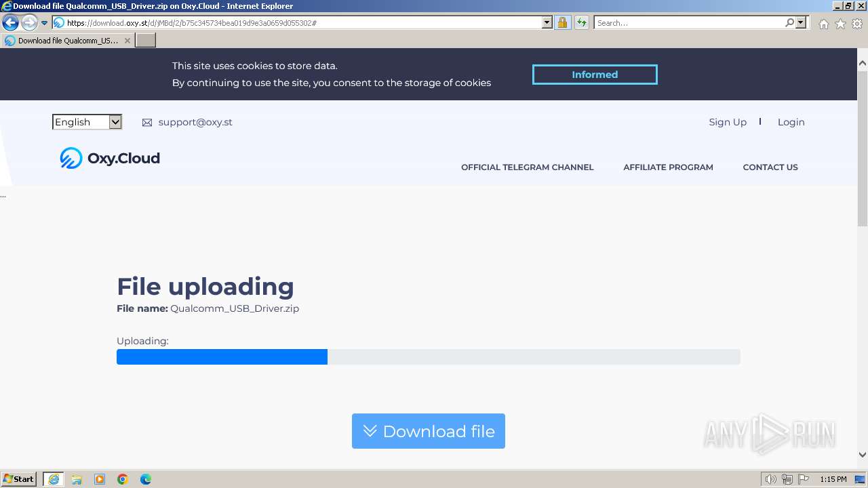Click the uploading progress bar
Screen dimensions: 868x488
(429, 357)
